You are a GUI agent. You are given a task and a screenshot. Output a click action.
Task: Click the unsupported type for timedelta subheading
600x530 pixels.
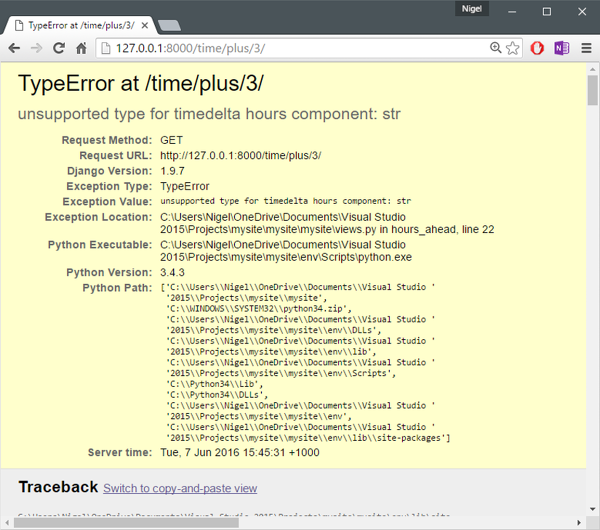(x=209, y=114)
